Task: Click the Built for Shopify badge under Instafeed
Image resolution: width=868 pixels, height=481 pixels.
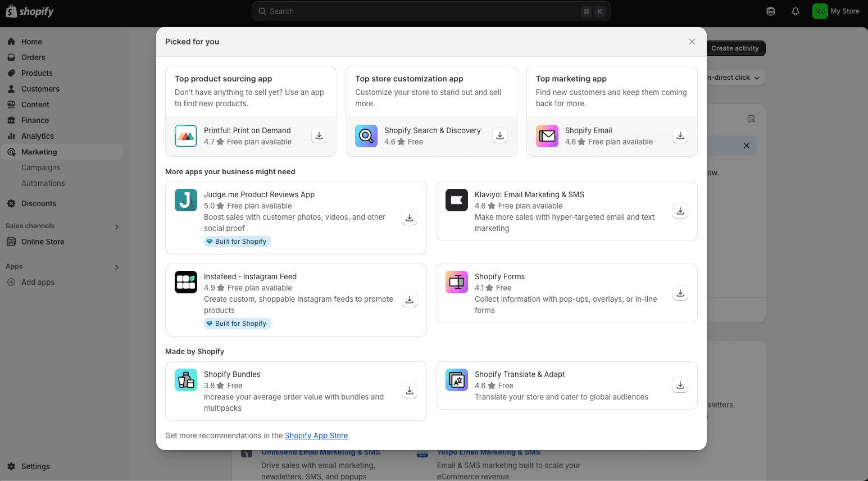Action: 237,324
